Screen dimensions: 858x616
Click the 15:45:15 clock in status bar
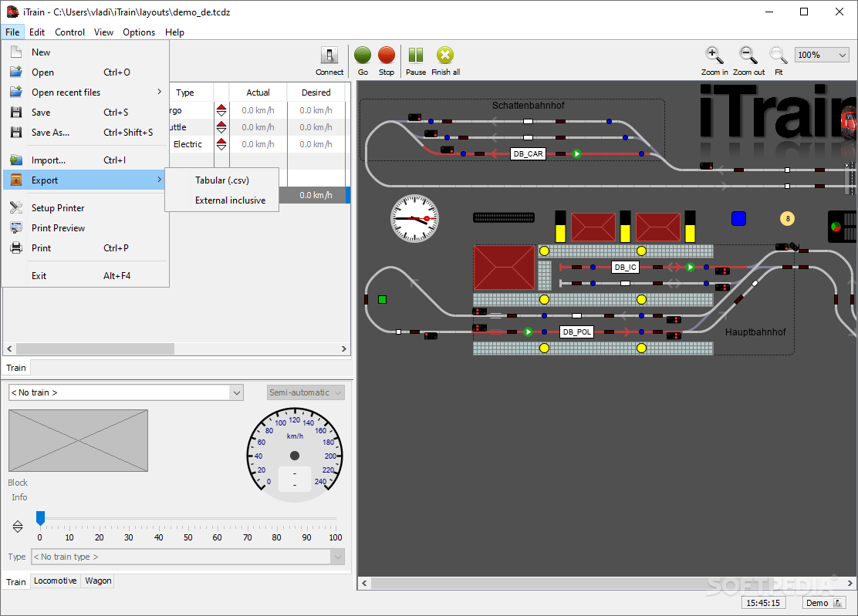[763, 603]
